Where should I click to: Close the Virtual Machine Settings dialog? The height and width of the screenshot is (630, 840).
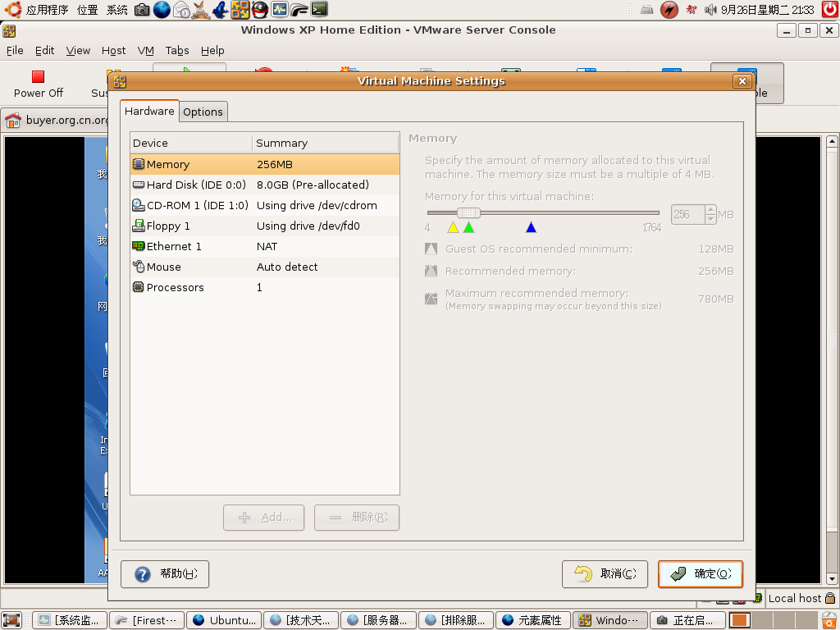(x=742, y=81)
